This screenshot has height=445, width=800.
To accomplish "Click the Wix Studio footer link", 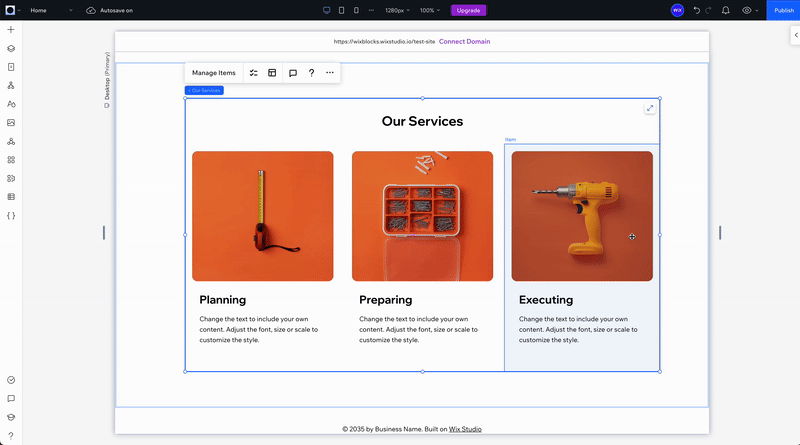I will 465,429.
